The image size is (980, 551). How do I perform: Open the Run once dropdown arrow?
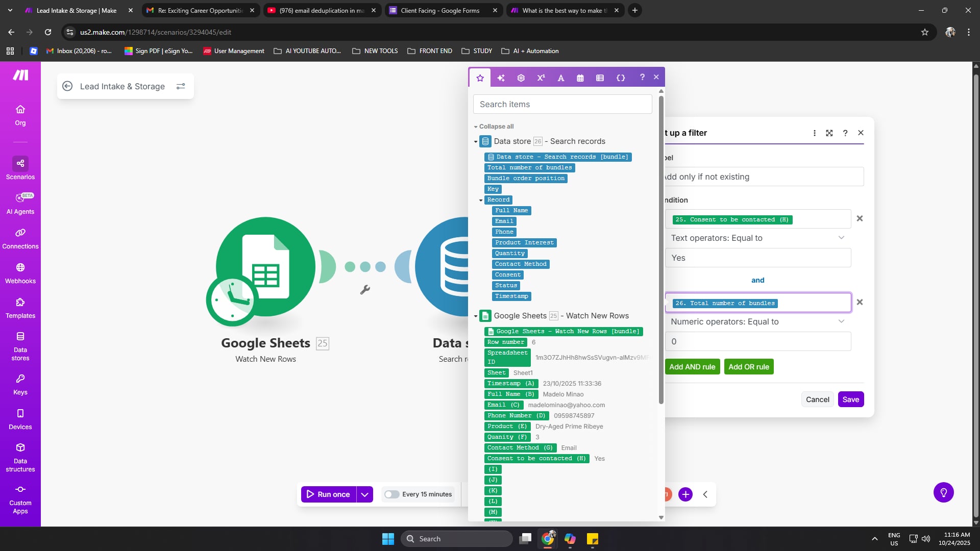pos(364,494)
